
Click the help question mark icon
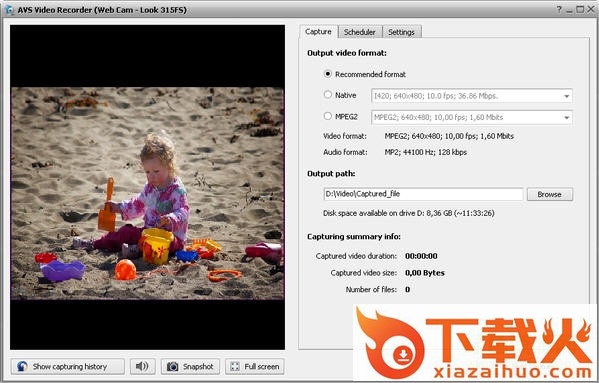[x=559, y=9]
